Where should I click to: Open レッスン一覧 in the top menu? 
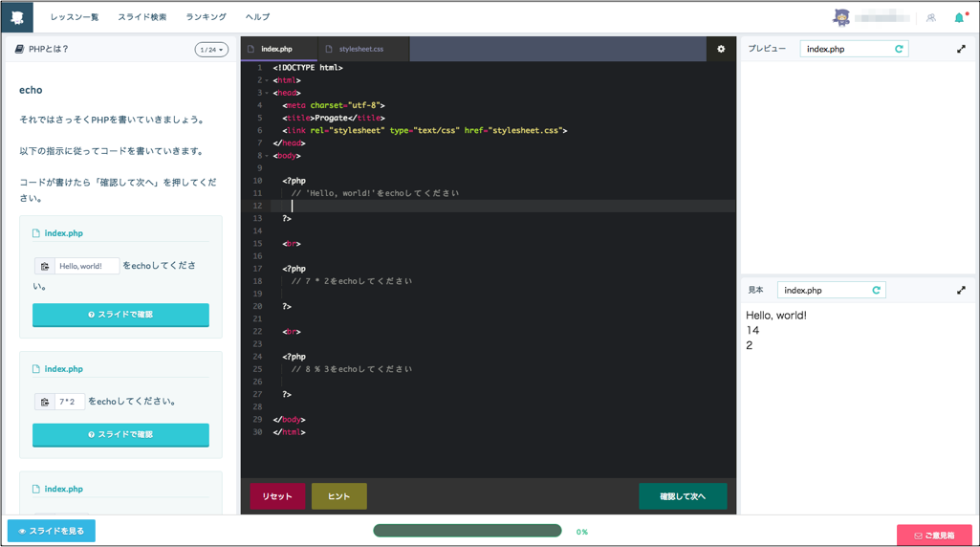(75, 17)
